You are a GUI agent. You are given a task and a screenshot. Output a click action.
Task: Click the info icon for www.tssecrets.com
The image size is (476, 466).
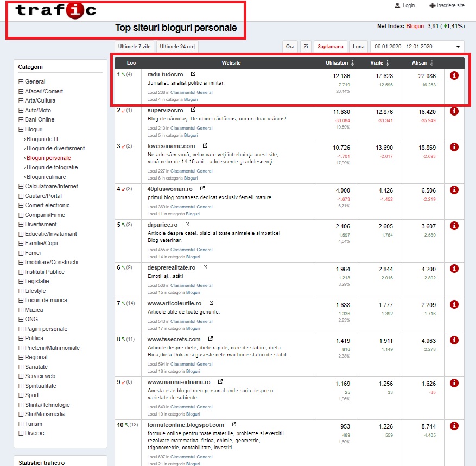(454, 340)
